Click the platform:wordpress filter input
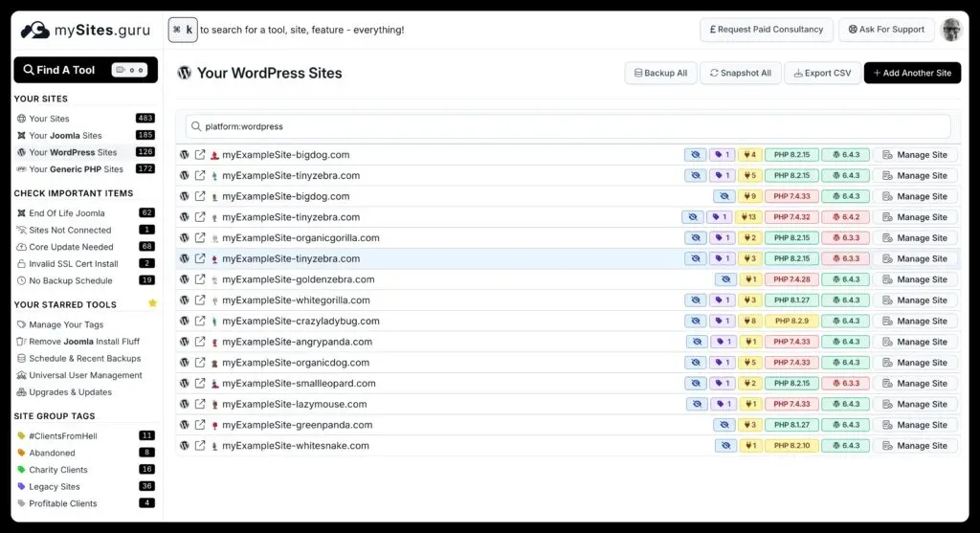This screenshot has width=980, height=533. [x=568, y=126]
